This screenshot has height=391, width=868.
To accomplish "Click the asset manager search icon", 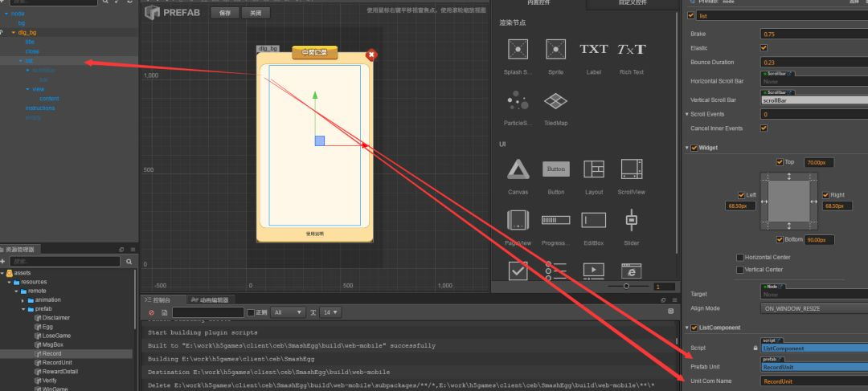I will click(x=129, y=262).
